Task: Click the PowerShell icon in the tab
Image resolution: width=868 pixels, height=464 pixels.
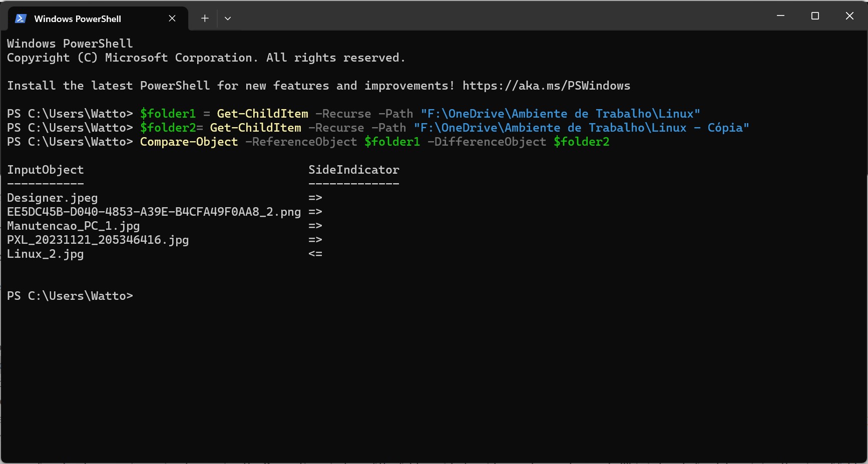Action: [21, 19]
